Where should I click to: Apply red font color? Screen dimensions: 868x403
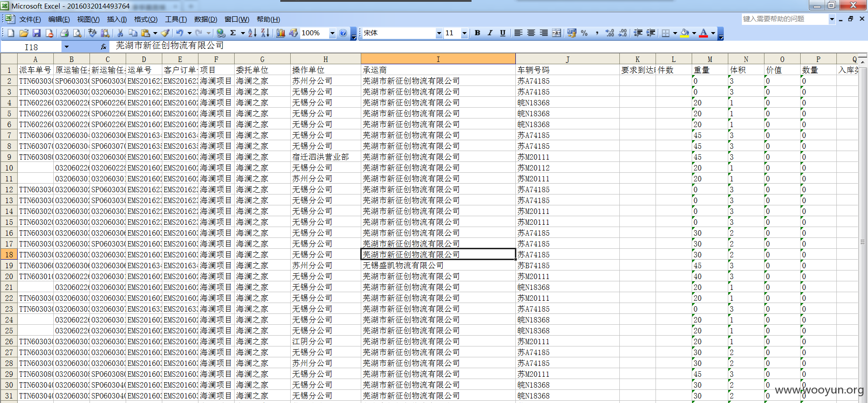703,33
